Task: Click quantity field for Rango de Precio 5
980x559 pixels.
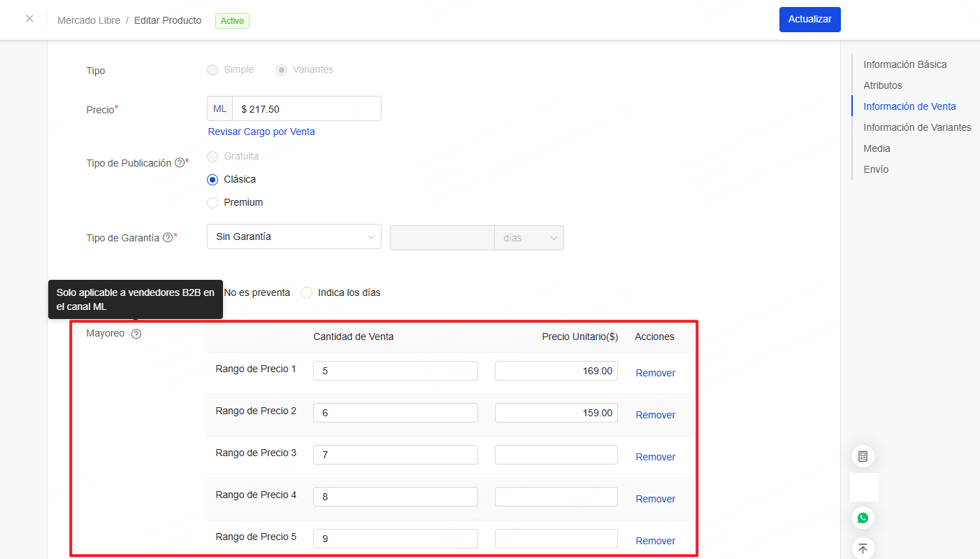Action: pos(396,539)
